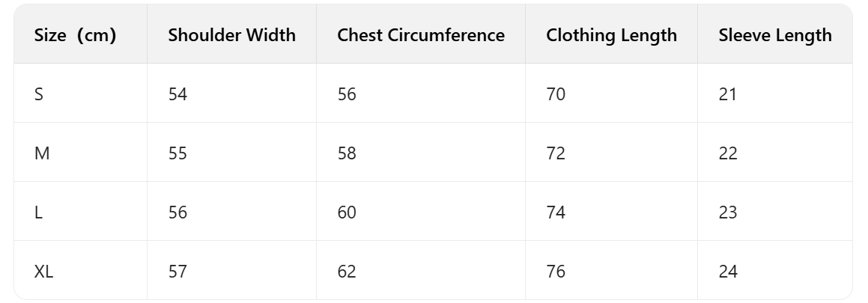
Task: Click clothing length value 72
Action: point(556,153)
